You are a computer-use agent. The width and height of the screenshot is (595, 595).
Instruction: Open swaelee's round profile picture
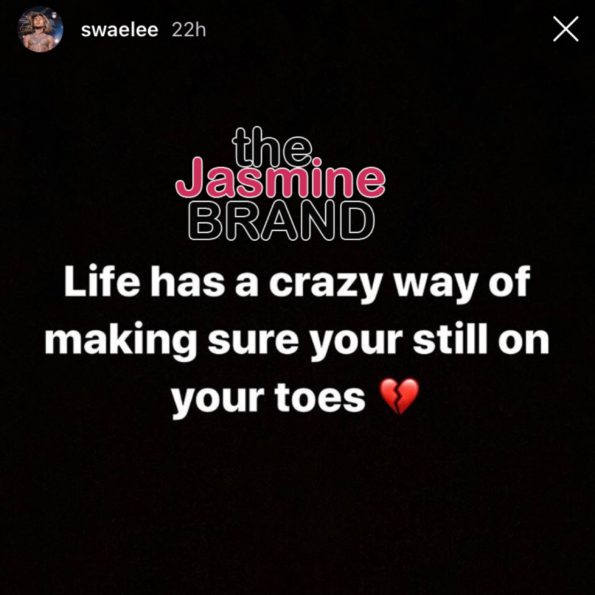[x=40, y=29]
